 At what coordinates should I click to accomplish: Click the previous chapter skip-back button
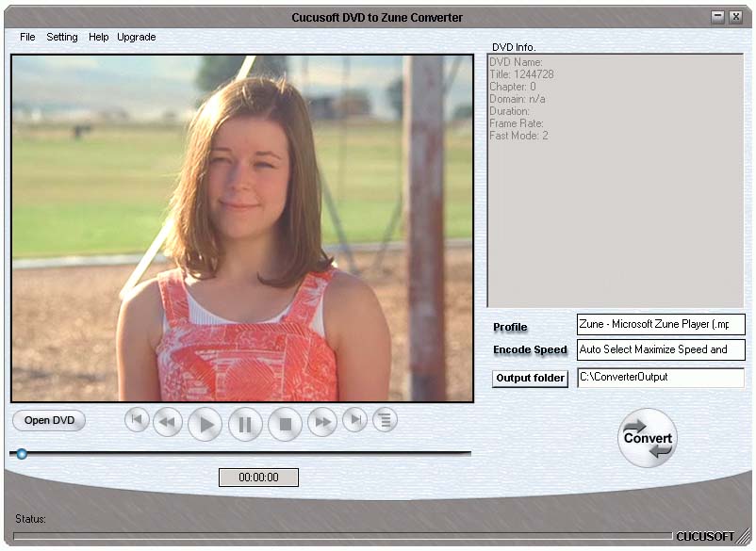pos(137,420)
